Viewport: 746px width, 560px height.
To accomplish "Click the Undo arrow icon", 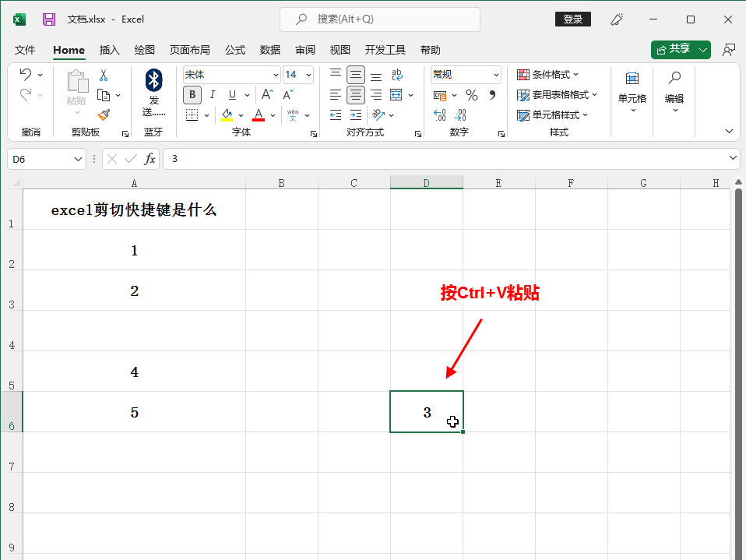I will click(26, 74).
